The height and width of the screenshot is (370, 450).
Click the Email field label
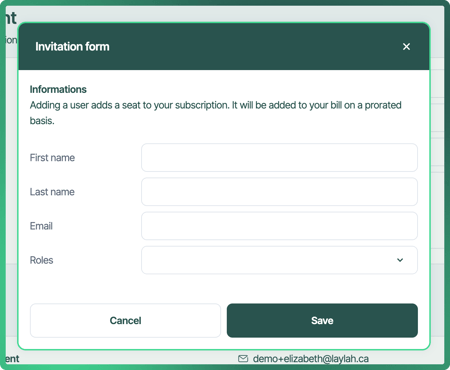pos(41,226)
